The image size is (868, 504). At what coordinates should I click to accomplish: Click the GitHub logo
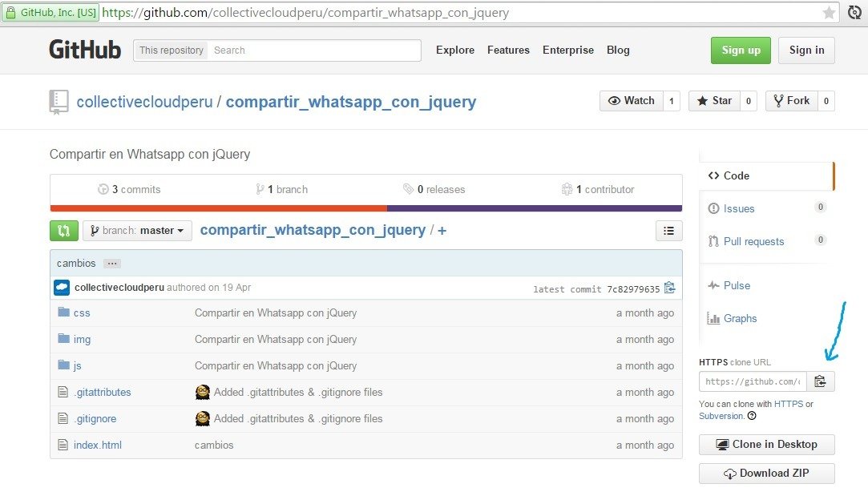[85, 50]
